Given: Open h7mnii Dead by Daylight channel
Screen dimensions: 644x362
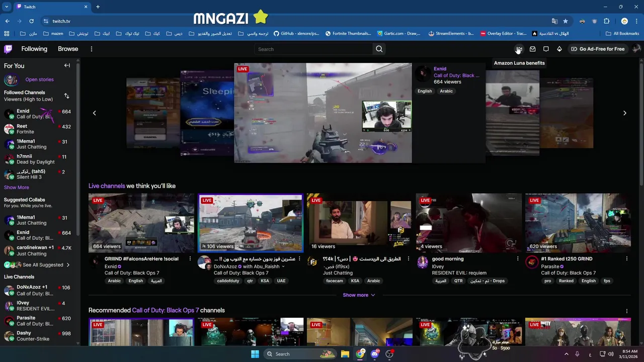Looking at the screenshot, I should coord(38,159).
